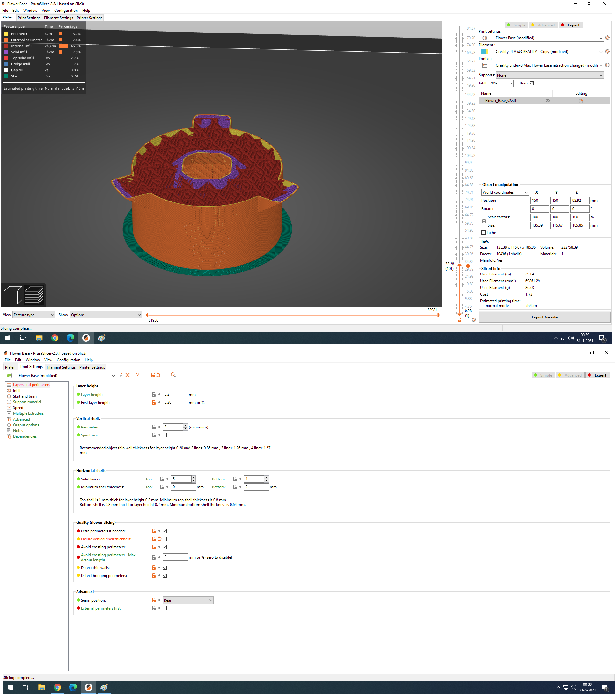Open the notification center in lower taskbar
The height and width of the screenshot is (695, 616).
(605, 688)
